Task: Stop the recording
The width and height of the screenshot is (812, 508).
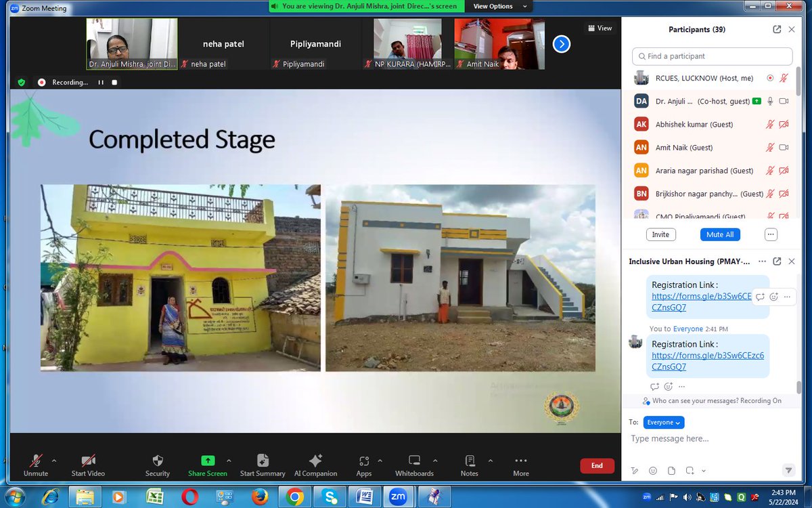Action: pyautogui.click(x=114, y=82)
